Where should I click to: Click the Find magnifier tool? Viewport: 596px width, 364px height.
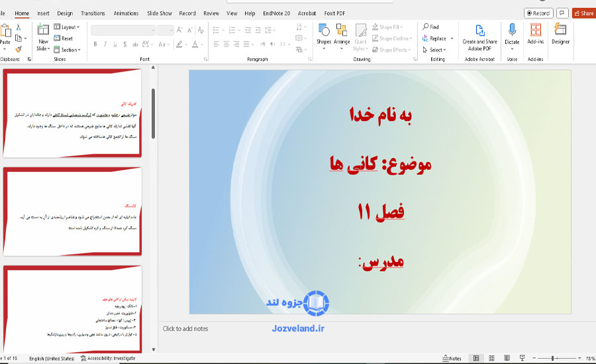(x=430, y=27)
